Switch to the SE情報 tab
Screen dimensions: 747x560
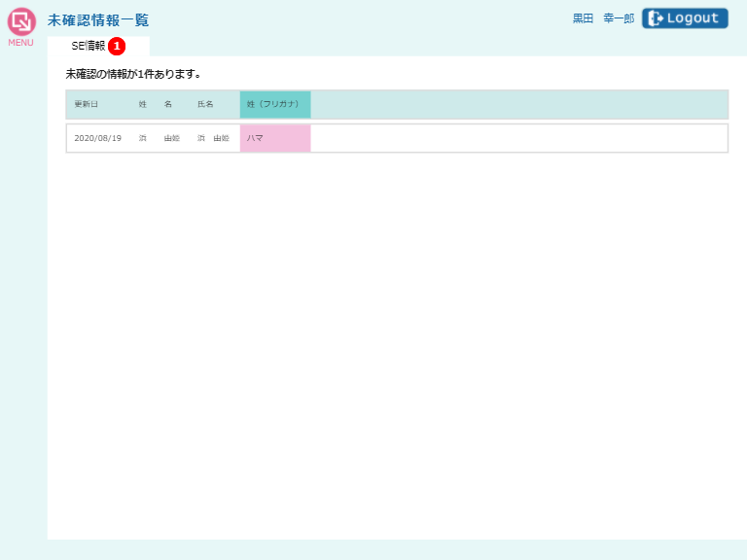[88, 46]
